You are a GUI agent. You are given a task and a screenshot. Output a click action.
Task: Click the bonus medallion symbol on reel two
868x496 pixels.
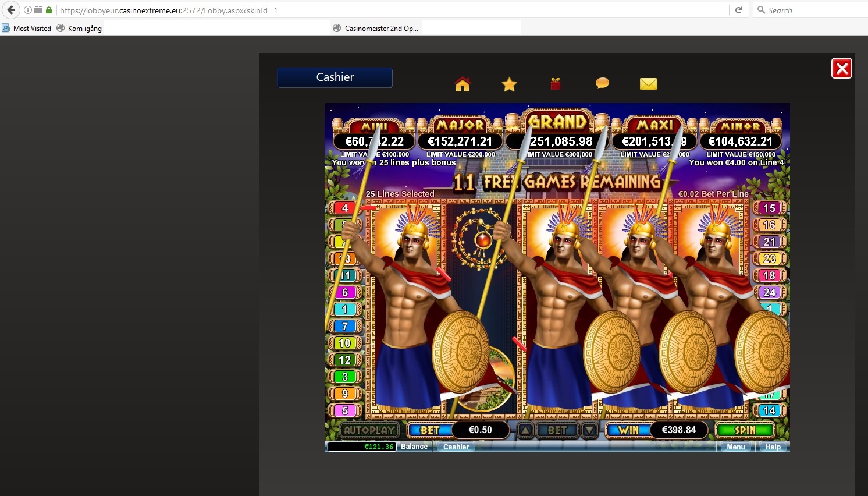(x=481, y=238)
